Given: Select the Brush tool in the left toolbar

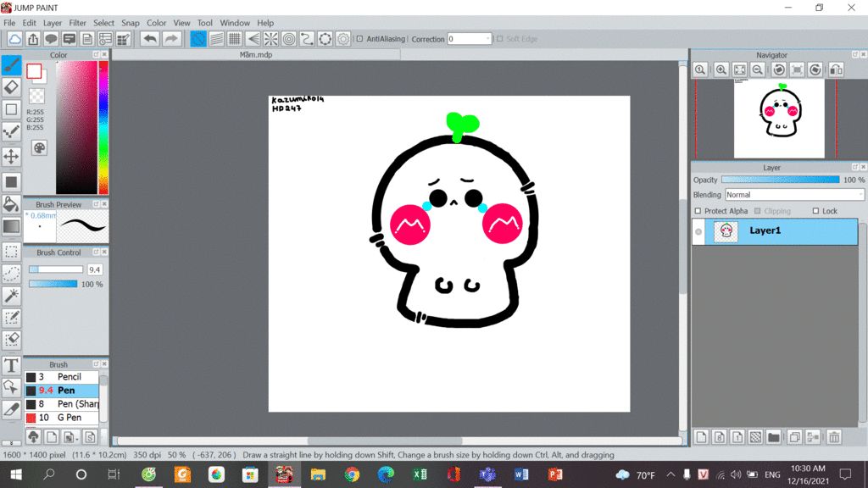Looking at the screenshot, I should tap(11, 65).
